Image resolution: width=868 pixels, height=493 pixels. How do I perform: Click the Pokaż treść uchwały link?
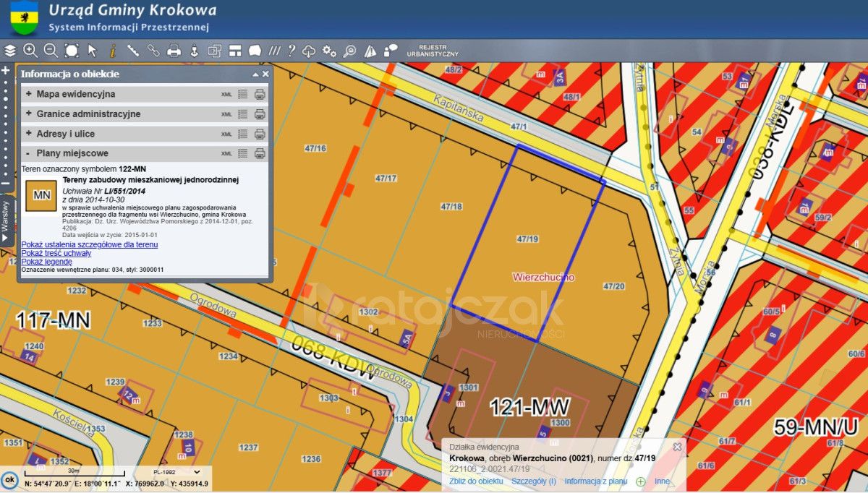click(56, 253)
